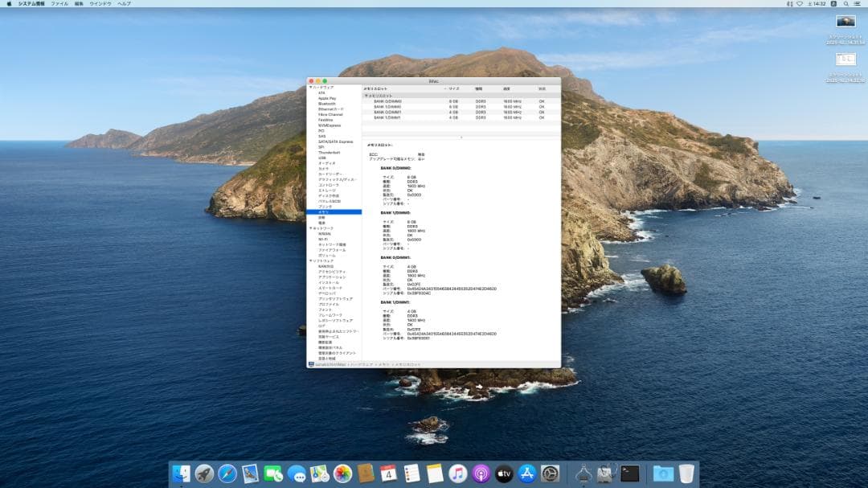Image resolution: width=868 pixels, height=488 pixels.
Task: Open the ウインドウ menu
Action: coord(97,4)
